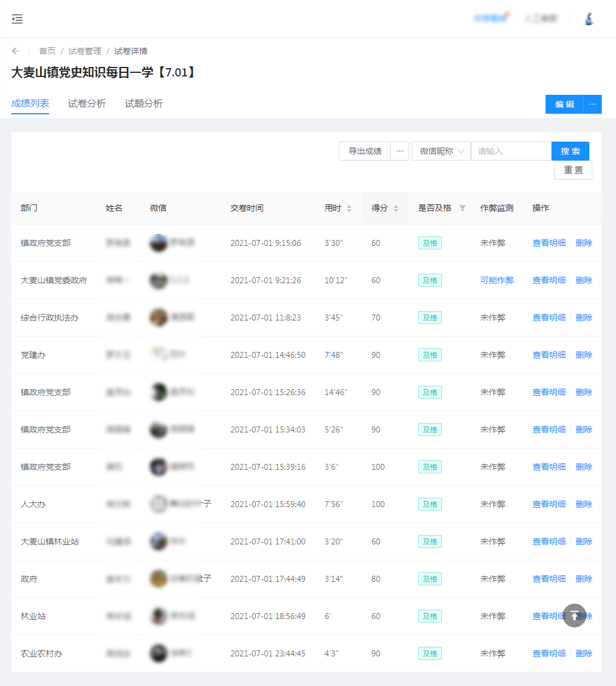View details for 15:26:36 submission
The height and width of the screenshot is (686, 616).
549,392
